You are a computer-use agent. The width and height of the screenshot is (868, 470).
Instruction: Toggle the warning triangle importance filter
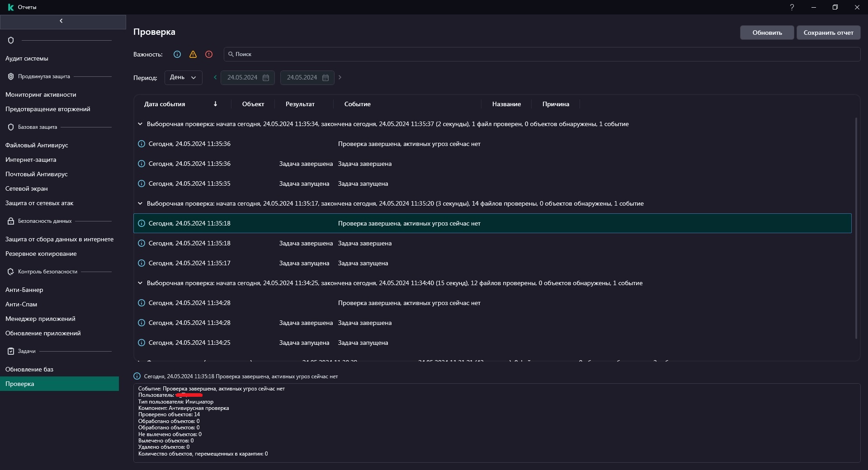point(193,54)
